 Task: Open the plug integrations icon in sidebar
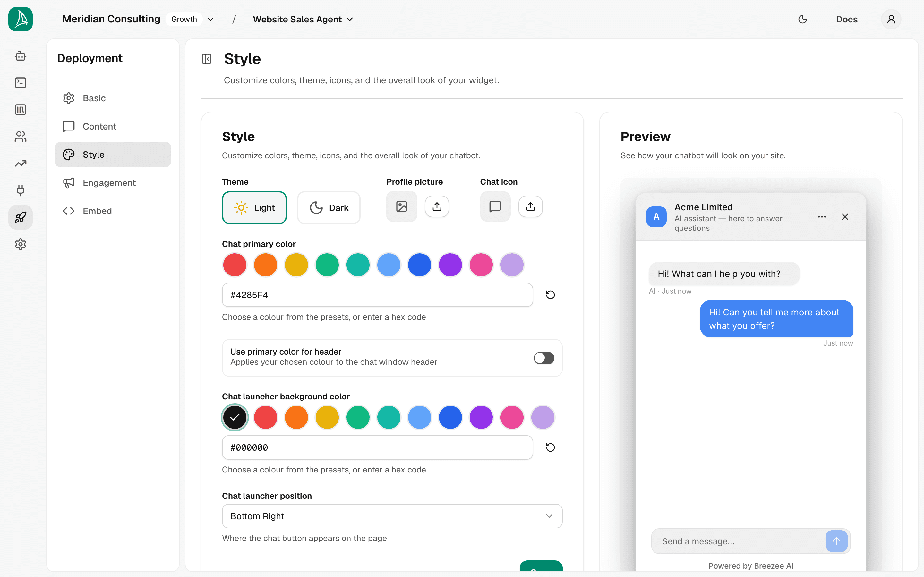[x=21, y=190]
